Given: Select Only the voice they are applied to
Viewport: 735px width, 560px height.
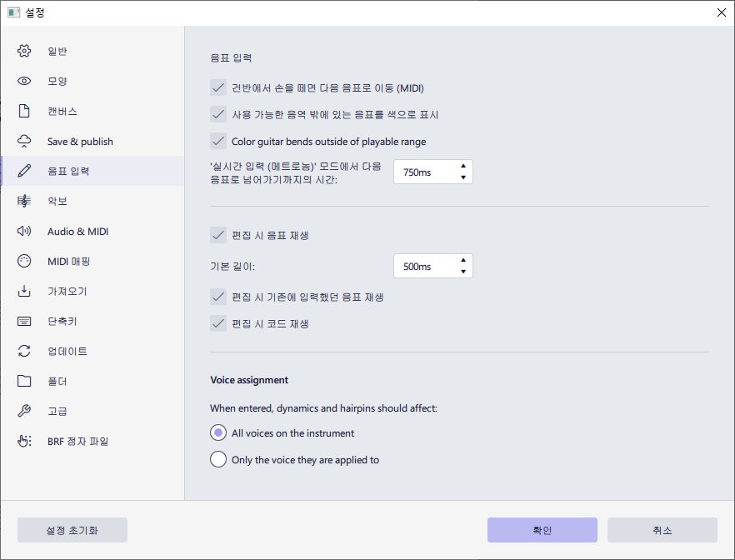Looking at the screenshot, I should (218, 459).
